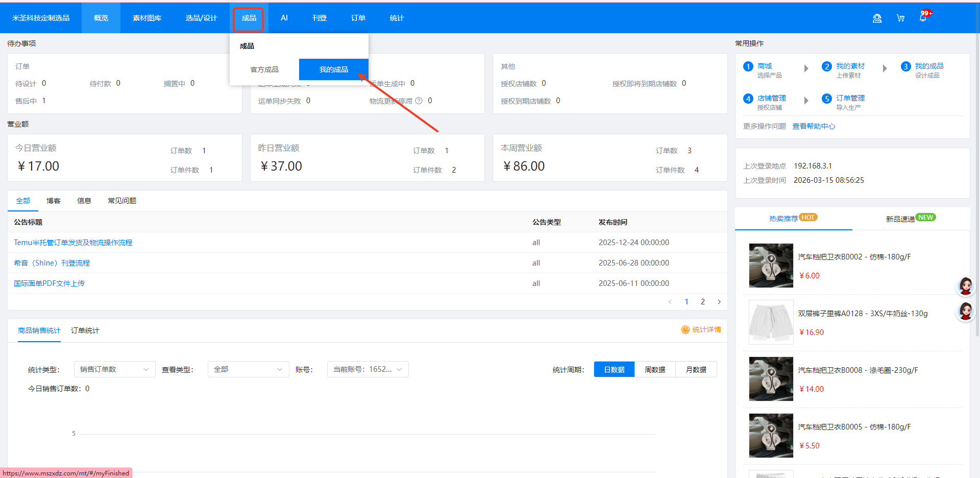Click the step 4 店铺管理 circle icon
The width and height of the screenshot is (980, 478).
[x=748, y=99]
